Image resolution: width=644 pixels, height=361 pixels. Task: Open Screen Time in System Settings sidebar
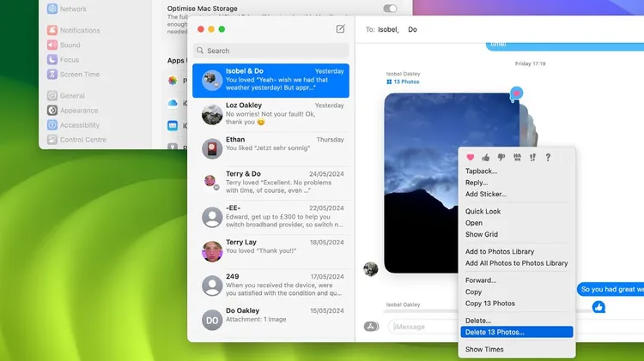(x=74, y=75)
